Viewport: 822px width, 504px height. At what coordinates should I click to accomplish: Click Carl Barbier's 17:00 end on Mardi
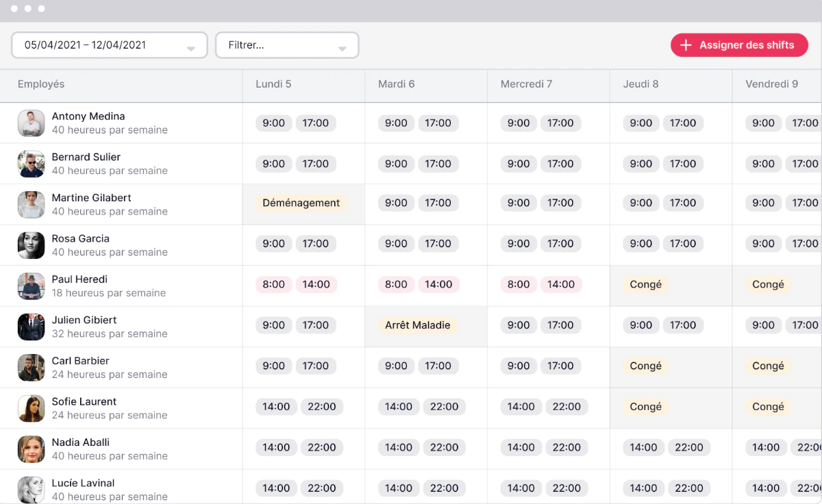coord(438,366)
